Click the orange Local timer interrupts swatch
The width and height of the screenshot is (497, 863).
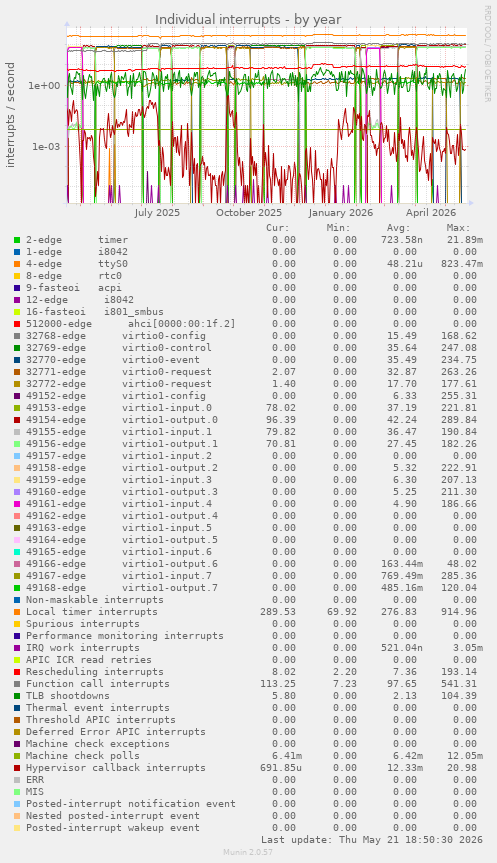(17, 612)
